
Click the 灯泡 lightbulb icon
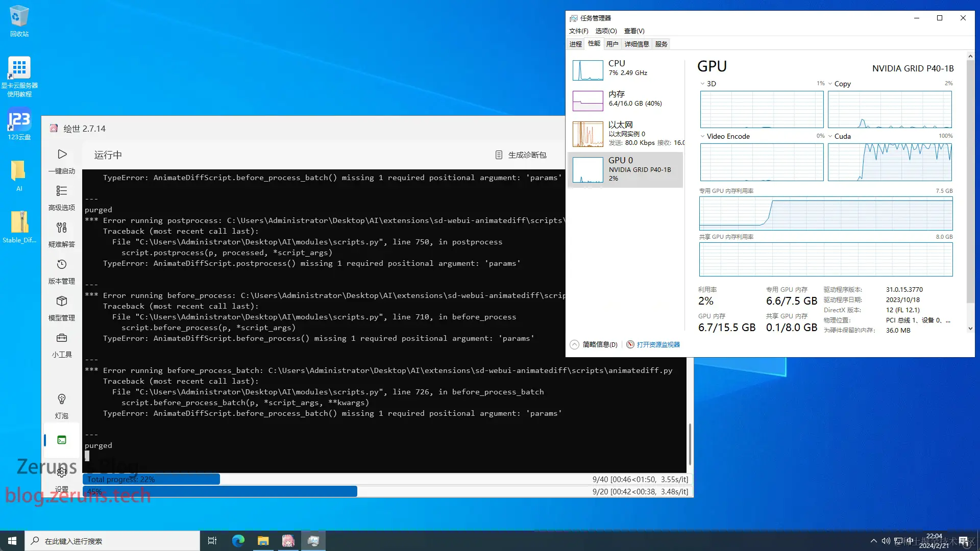[62, 399]
